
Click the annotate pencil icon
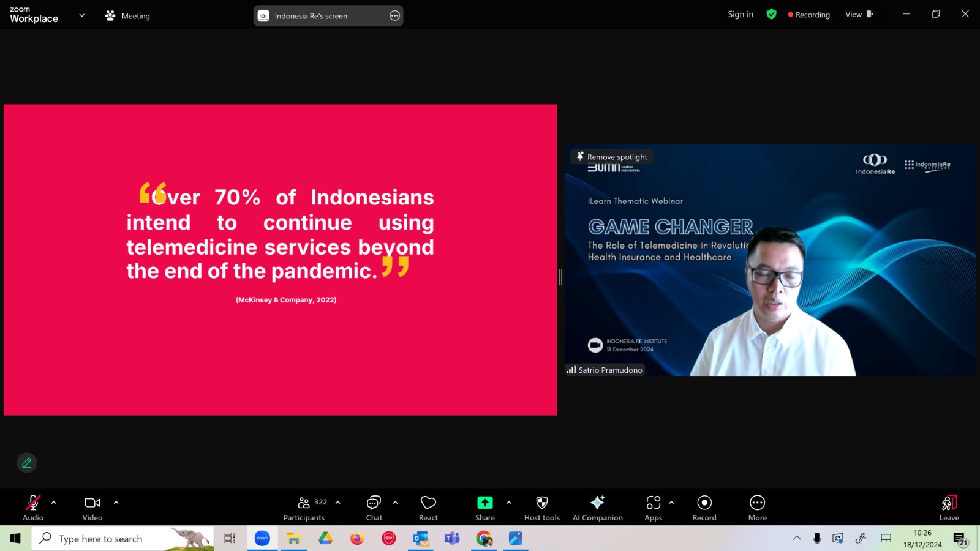coord(27,463)
